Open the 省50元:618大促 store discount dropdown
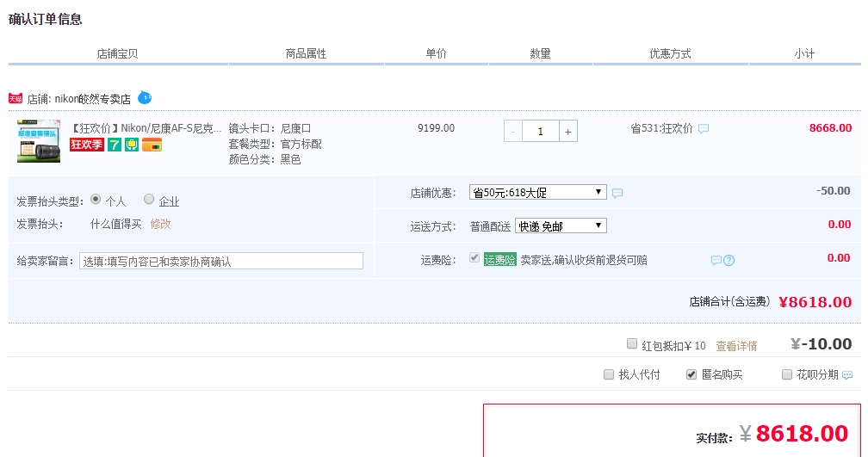Image resolution: width=868 pixels, height=457 pixels. 537,192
